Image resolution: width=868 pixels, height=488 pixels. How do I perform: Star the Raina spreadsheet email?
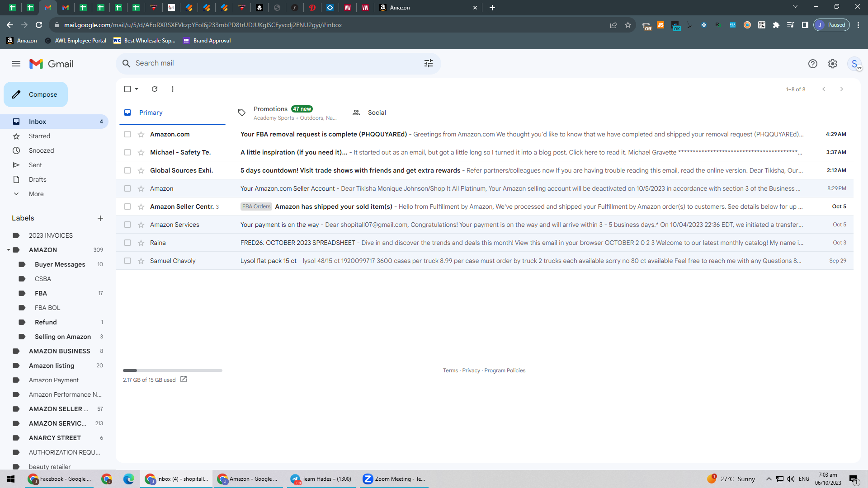tap(141, 243)
